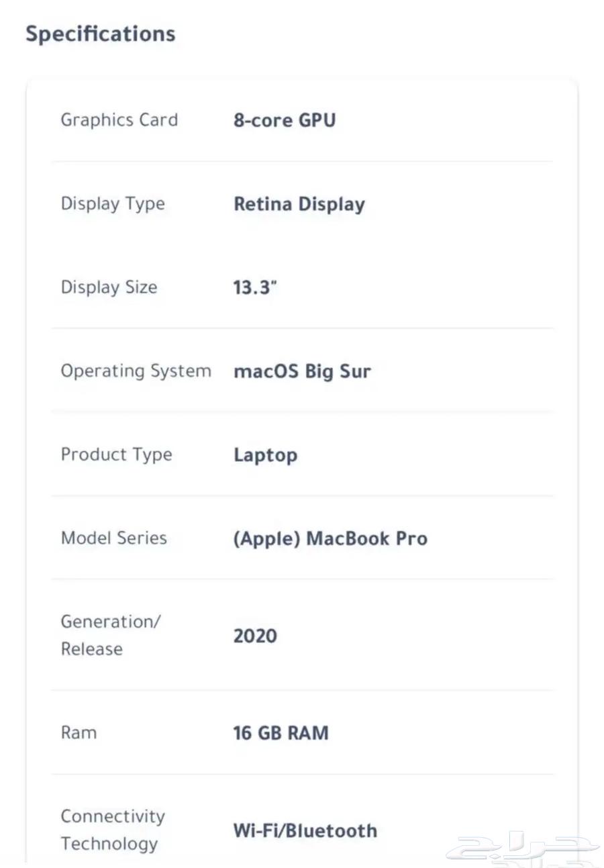The width and height of the screenshot is (604, 868).
Task: Click the Wi-Fi/Bluetooth value
Action: coord(305,830)
